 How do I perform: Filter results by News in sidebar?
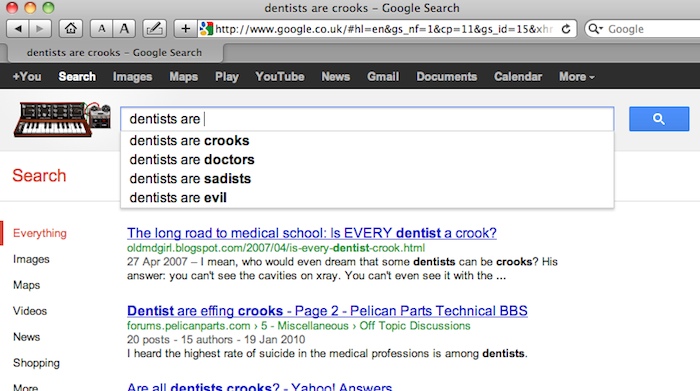click(26, 337)
